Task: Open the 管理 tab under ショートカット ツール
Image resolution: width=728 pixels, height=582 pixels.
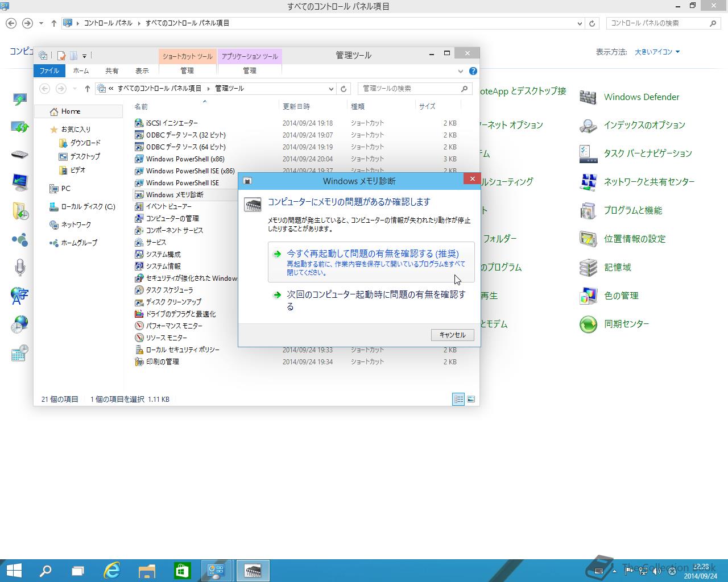Action: coord(187,71)
